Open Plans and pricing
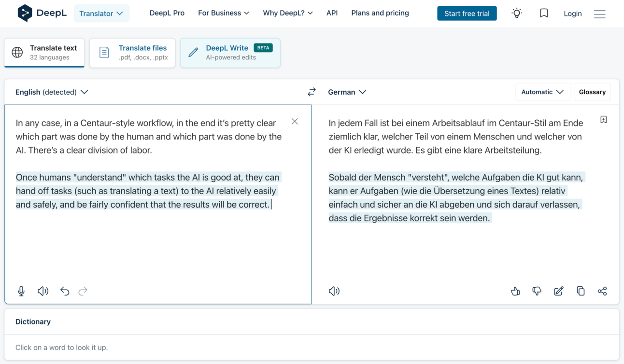The height and width of the screenshot is (364, 624). click(380, 13)
